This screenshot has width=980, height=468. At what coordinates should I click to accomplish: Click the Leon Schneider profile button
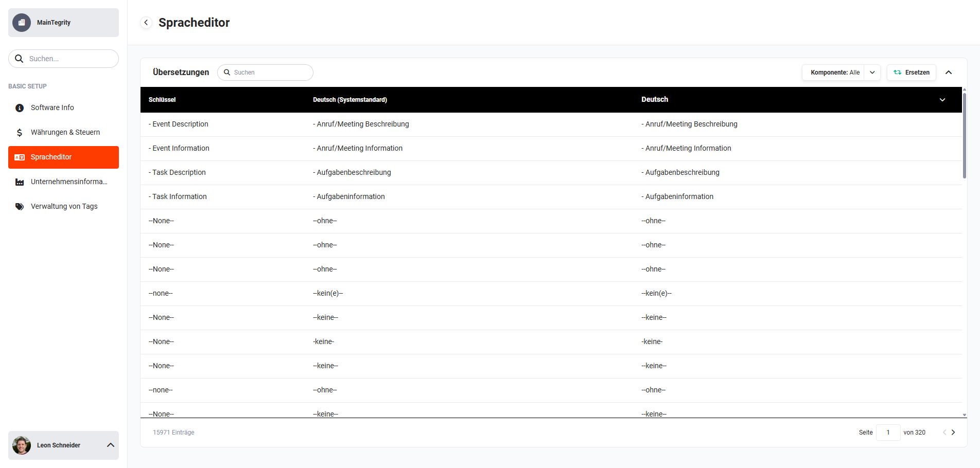(63, 445)
